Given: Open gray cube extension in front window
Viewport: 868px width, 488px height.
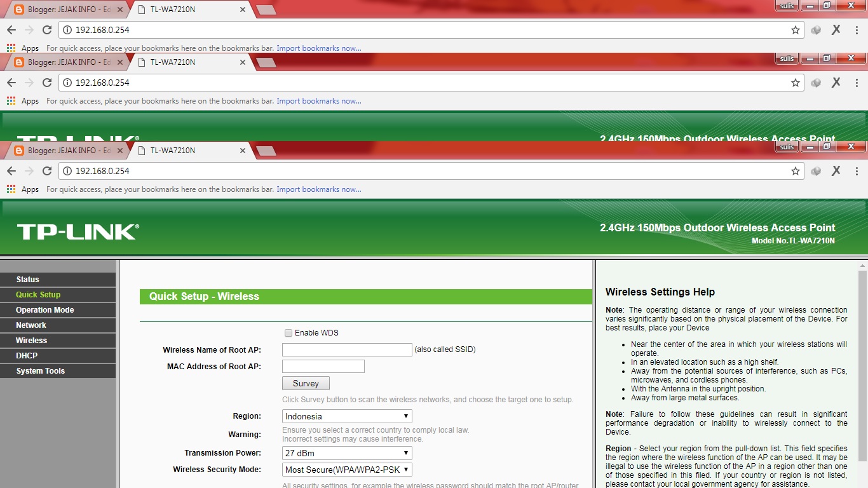Looking at the screenshot, I should click(817, 171).
